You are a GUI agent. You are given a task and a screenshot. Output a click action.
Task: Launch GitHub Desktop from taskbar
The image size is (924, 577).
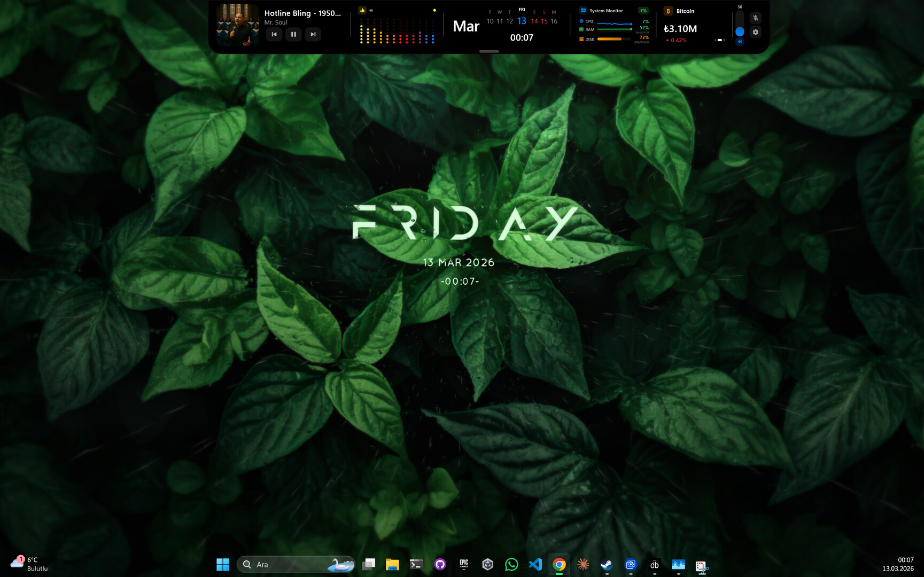(440, 564)
